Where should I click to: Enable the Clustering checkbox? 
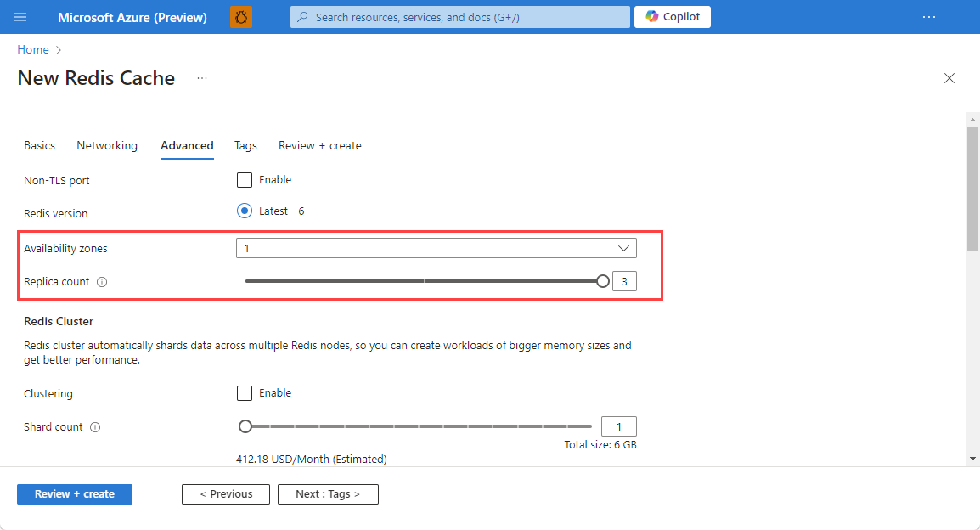point(245,393)
